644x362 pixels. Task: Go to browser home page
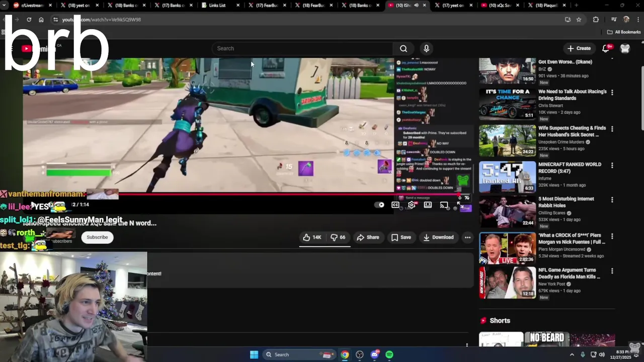[x=41, y=20]
